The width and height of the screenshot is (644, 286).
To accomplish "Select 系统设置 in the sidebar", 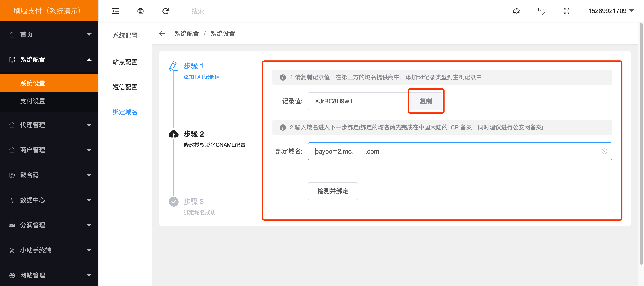I will [49, 83].
